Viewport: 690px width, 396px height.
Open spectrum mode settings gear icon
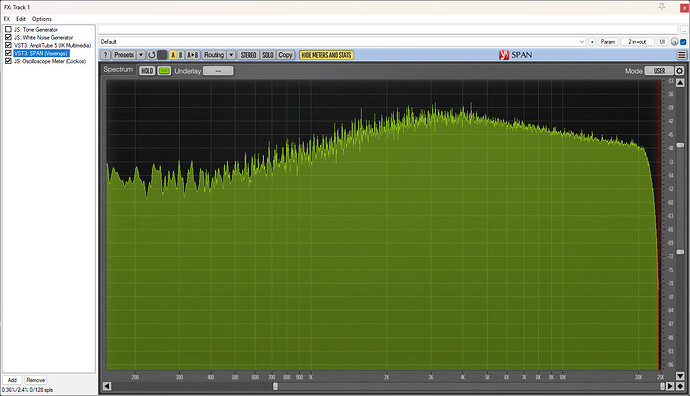pos(679,71)
